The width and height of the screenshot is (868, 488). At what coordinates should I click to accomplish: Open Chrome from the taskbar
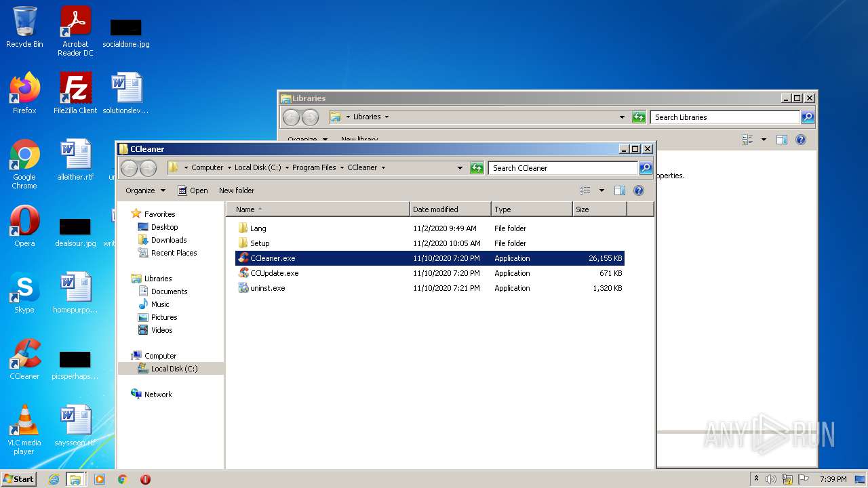pos(122,479)
